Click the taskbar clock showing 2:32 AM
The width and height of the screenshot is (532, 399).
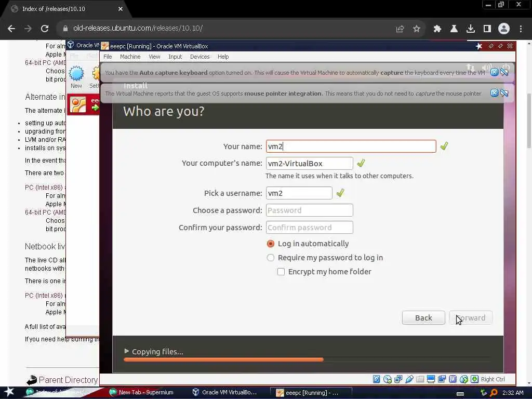tap(513, 393)
